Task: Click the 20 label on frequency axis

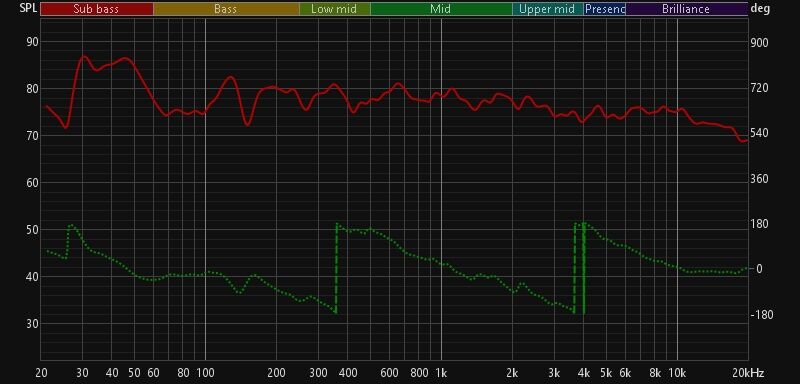Action: point(41,372)
